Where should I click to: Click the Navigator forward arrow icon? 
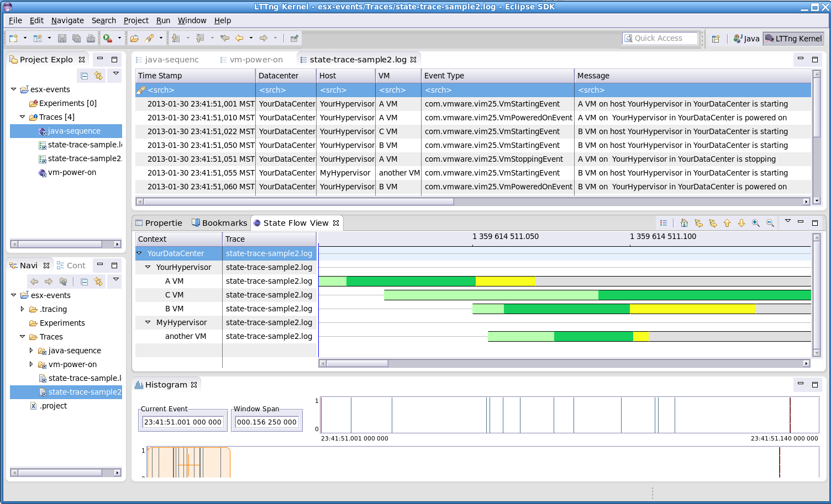tap(49, 282)
